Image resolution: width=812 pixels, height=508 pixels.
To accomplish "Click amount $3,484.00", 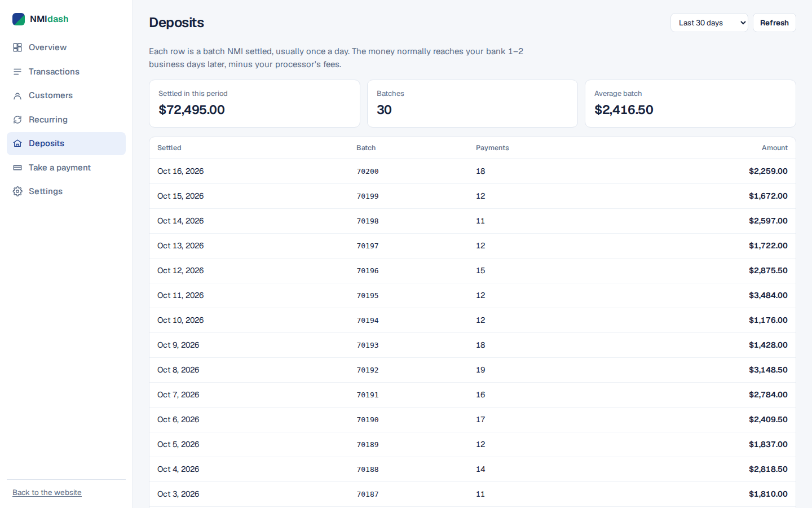I will pyautogui.click(x=768, y=295).
